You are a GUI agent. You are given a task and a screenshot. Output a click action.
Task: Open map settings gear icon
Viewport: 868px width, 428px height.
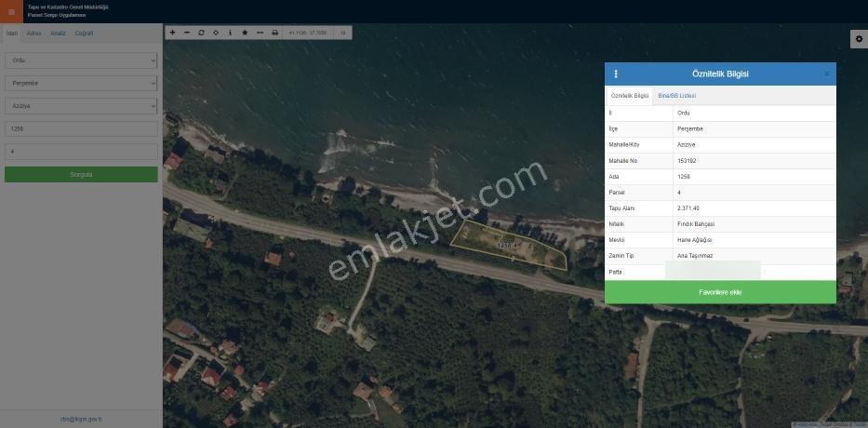pos(859,39)
